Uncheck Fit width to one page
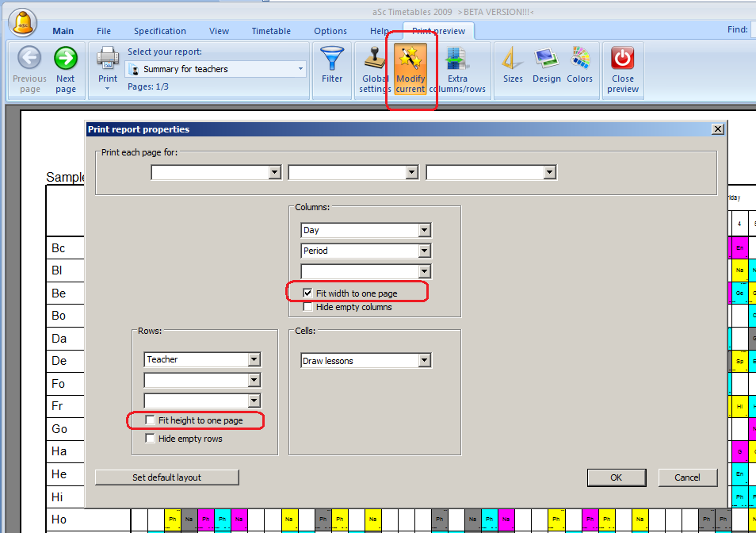This screenshot has height=533, width=756. pos(307,293)
